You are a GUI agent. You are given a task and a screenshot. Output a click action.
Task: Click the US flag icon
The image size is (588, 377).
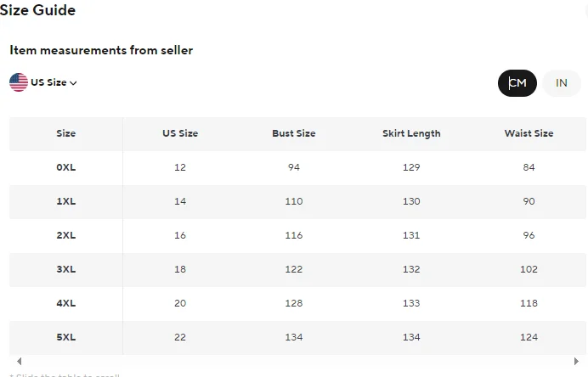tap(19, 82)
